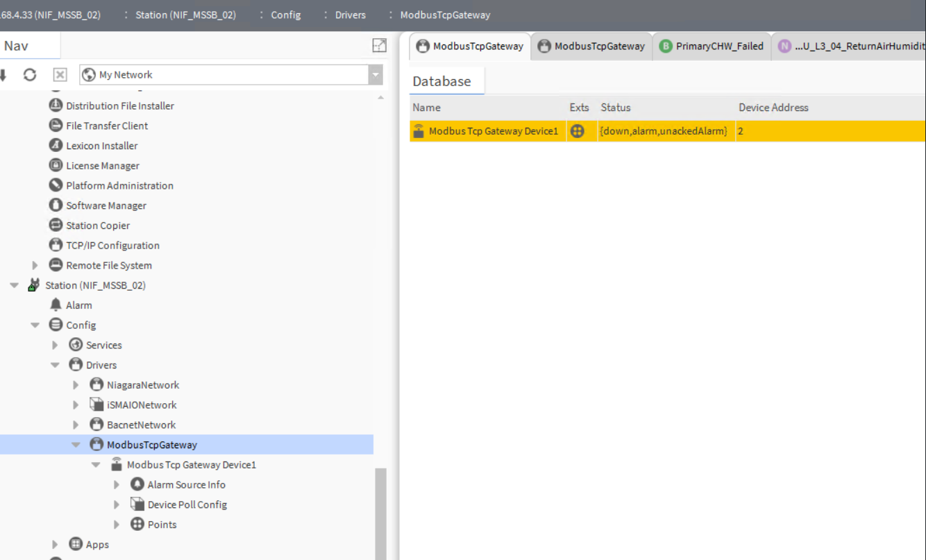The height and width of the screenshot is (560, 926).
Task: Click the Station Copier icon
Action: [x=56, y=226]
